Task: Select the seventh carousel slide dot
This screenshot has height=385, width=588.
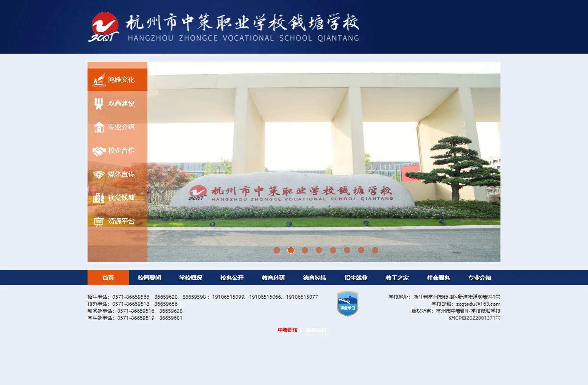Action: 361,250
